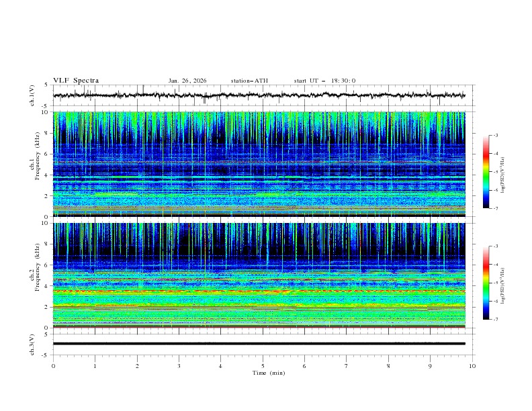The width and height of the screenshot is (532, 411).
Task: Click the '-7' label on ch.2 color scale
Action: (x=495, y=320)
